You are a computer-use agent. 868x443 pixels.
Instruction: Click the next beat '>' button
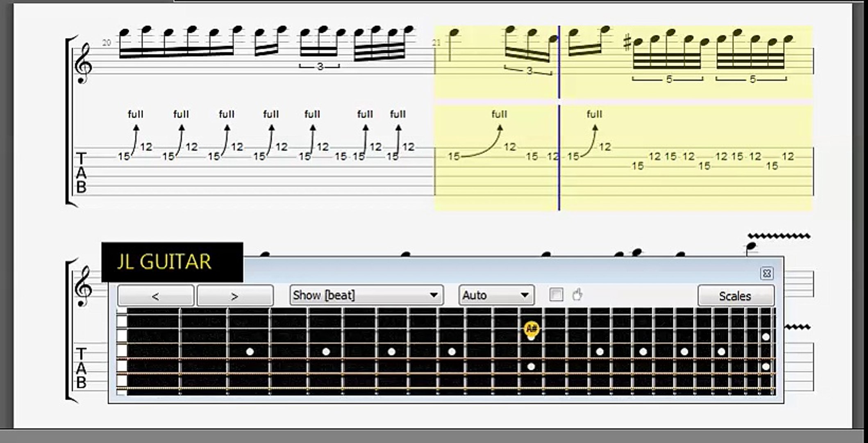pos(235,296)
